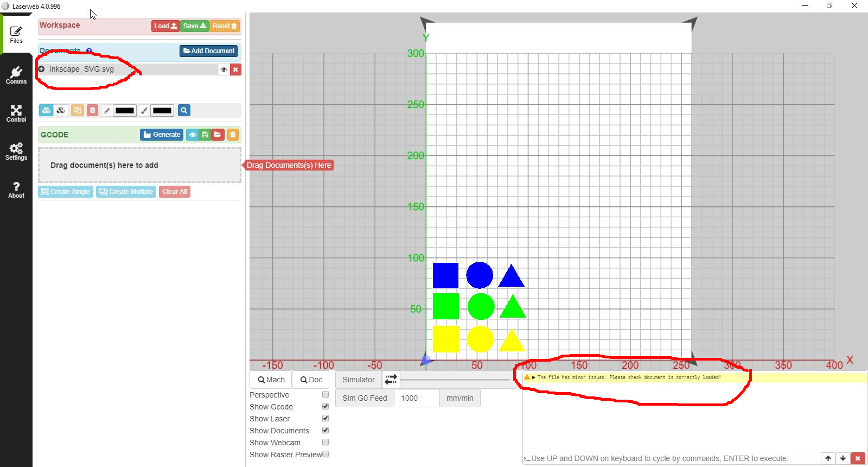Click the red load GCODE folder icon
The image size is (868, 467).
[218, 135]
